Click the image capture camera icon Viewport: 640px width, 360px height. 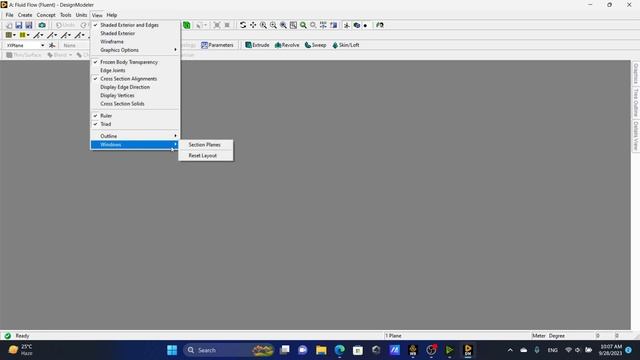pyautogui.click(x=42, y=25)
